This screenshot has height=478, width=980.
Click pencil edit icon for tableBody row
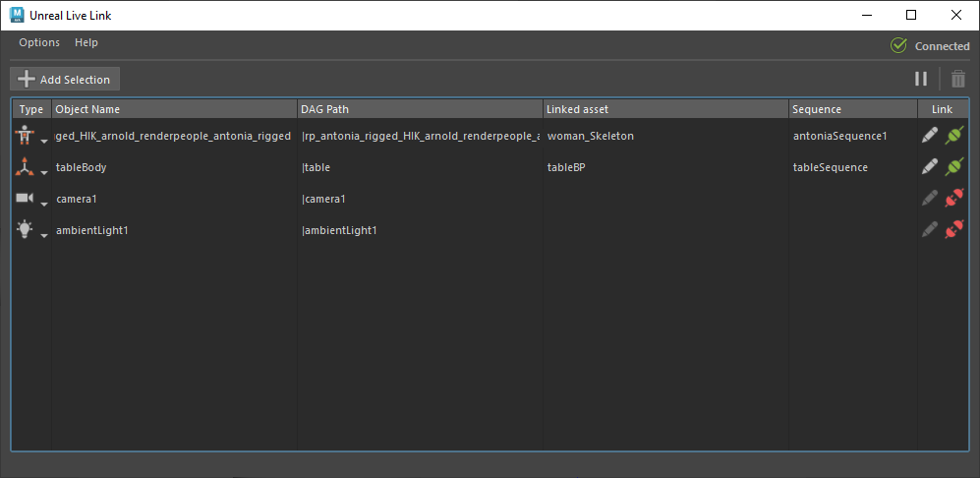click(x=930, y=167)
